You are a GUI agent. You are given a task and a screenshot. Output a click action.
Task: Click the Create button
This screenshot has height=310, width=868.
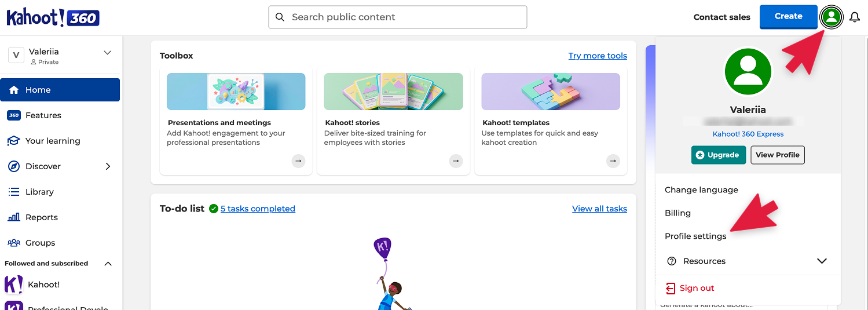[788, 17]
